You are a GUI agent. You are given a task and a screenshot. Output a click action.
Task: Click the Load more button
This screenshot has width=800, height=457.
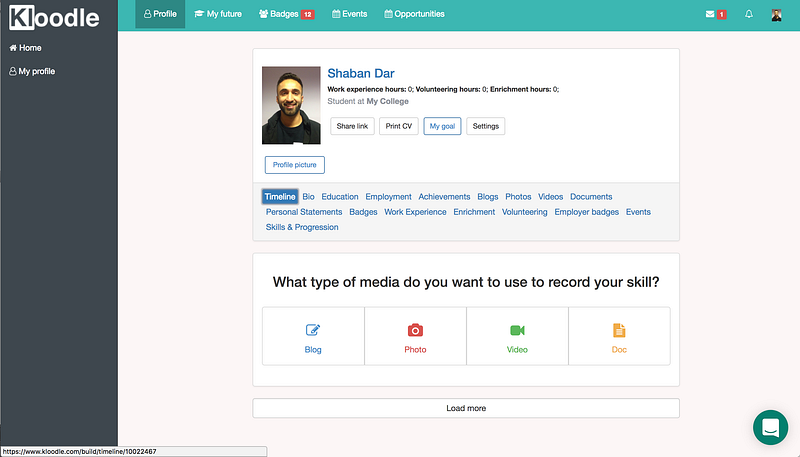point(466,408)
